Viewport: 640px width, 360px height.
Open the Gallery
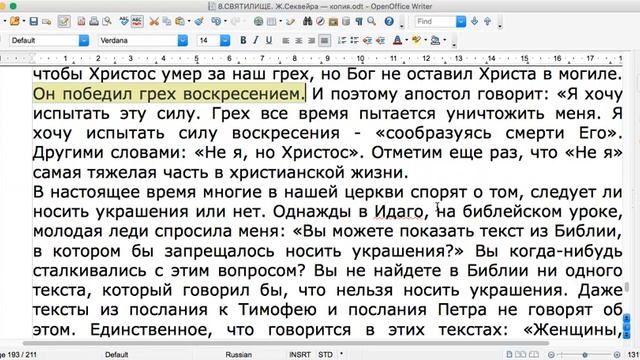(x=333, y=21)
